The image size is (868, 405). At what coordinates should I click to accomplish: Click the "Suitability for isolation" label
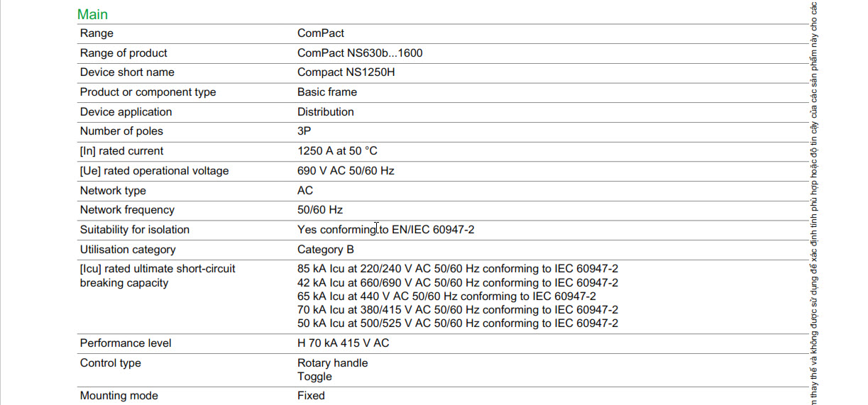[x=135, y=230]
